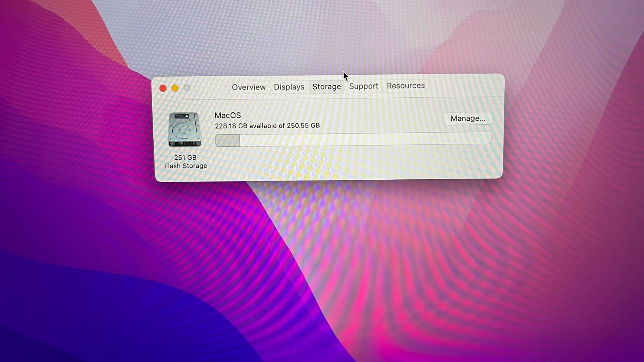Screen dimensions: 644x362
Task: Click the MacOS volume name
Action: 228,115
